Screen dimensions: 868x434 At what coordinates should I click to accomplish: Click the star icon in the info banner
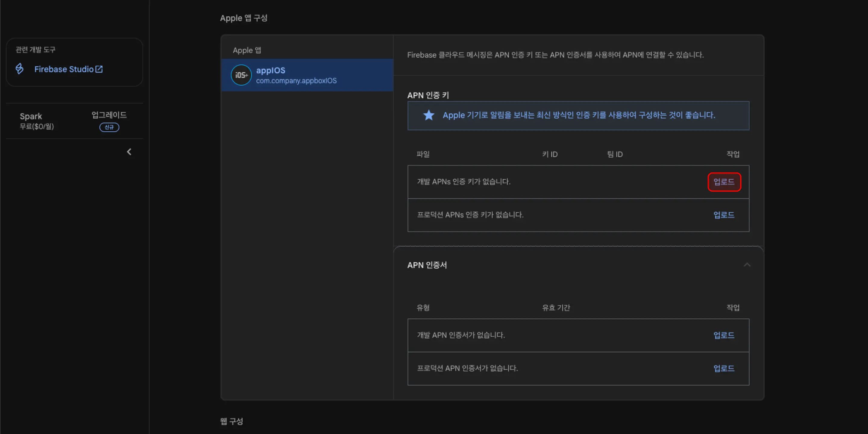tap(429, 115)
